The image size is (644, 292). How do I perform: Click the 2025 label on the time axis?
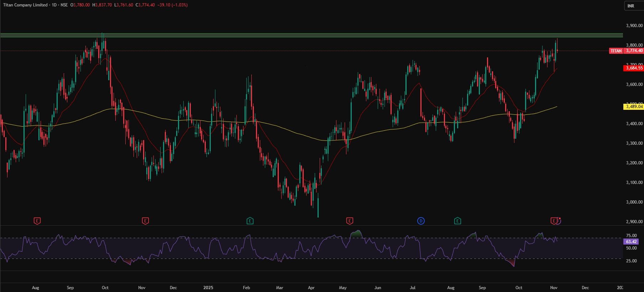point(208,288)
